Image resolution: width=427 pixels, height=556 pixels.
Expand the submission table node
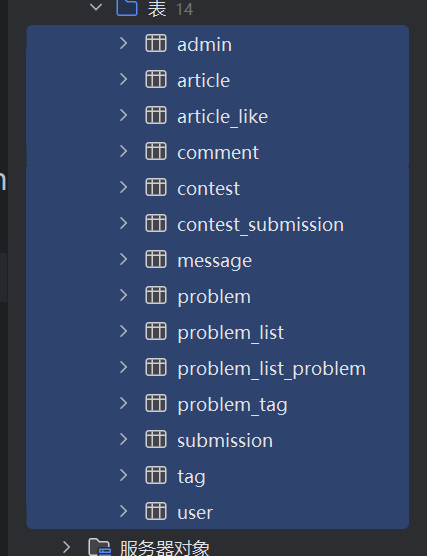[123, 439]
